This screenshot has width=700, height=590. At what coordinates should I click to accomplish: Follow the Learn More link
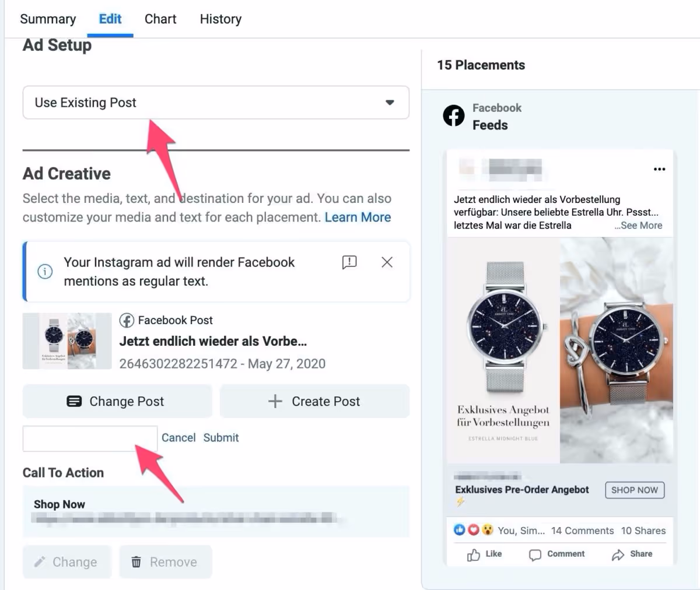coord(358,217)
